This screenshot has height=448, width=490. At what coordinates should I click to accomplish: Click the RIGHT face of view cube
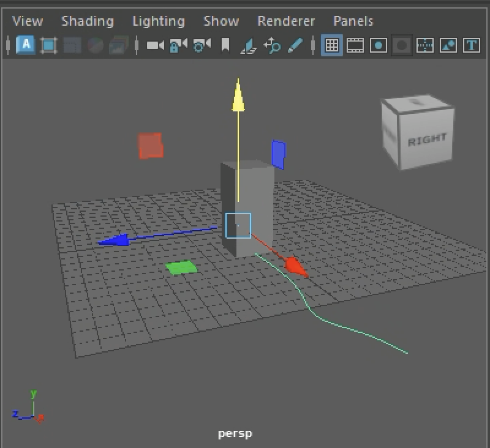point(427,140)
